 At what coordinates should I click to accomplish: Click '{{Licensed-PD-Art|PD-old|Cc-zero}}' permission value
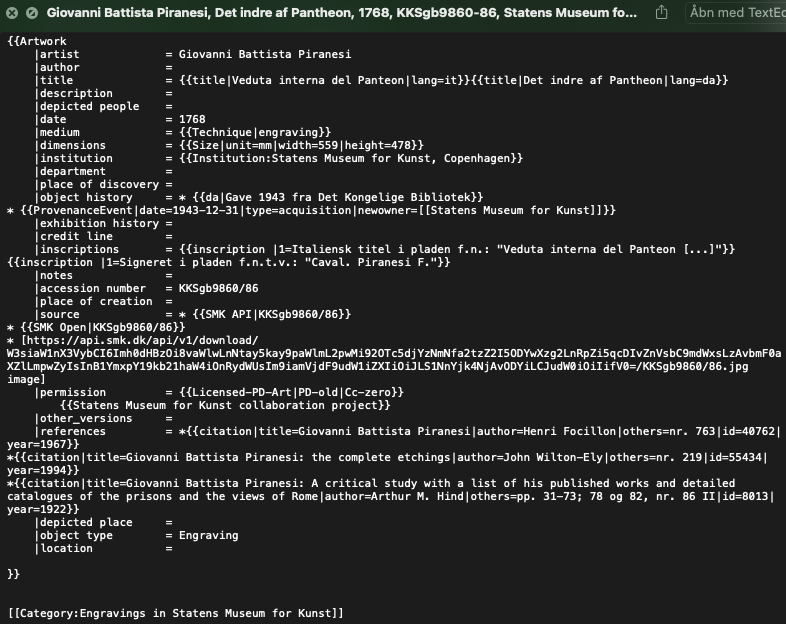[x=291, y=393]
